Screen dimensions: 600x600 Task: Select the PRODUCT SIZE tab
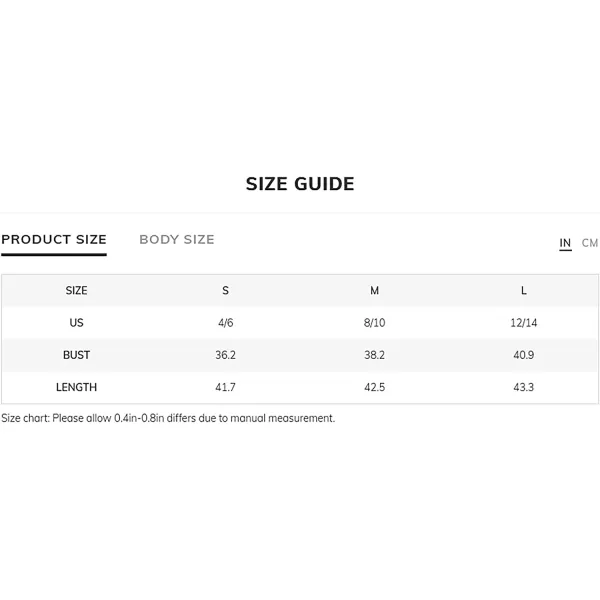coord(54,240)
